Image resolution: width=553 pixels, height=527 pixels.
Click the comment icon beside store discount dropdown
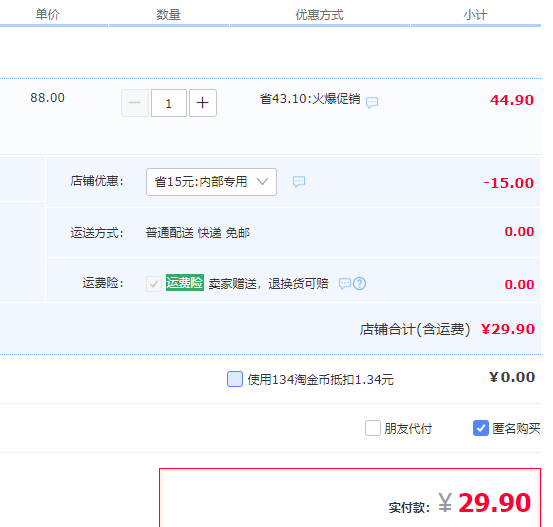pos(299,182)
